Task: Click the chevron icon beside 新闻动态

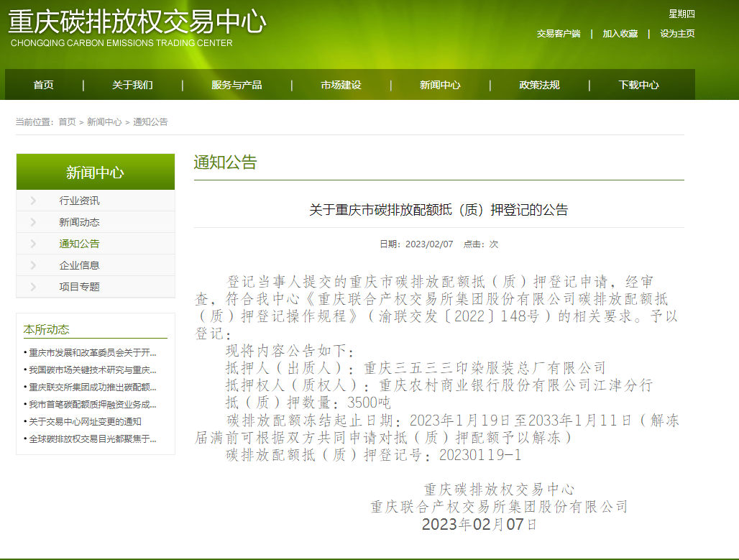Action: click(33, 222)
